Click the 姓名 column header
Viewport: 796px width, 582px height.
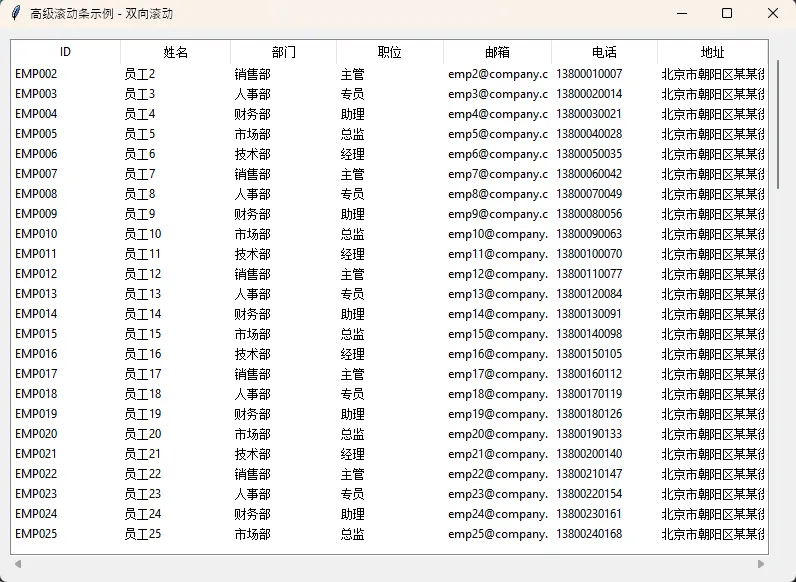[x=176, y=52]
